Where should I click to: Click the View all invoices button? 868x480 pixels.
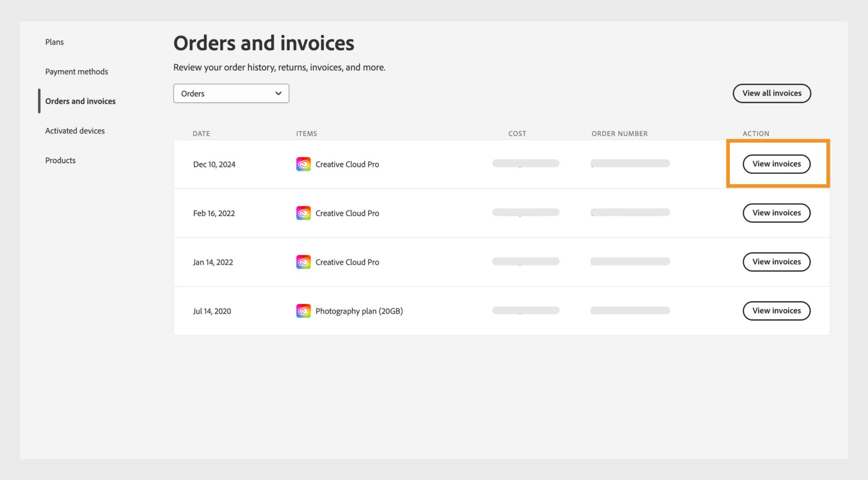click(x=772, y=93)
